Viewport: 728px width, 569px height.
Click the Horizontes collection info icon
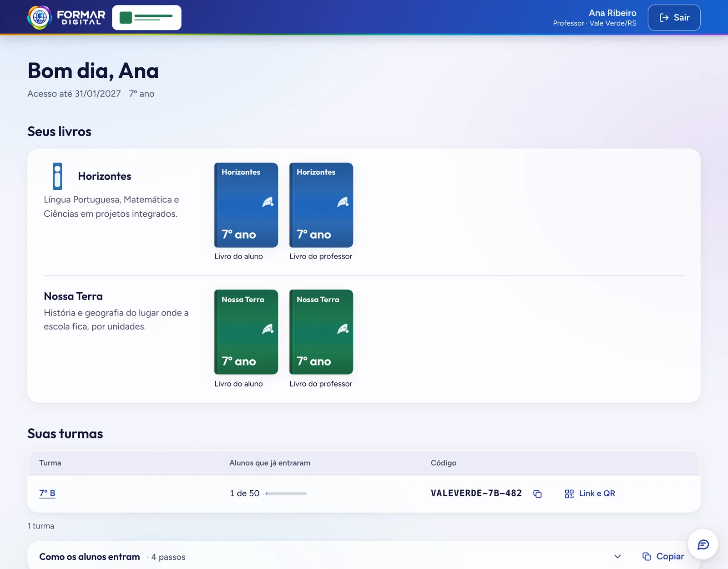pyautogui.click(x=57, y=176)
